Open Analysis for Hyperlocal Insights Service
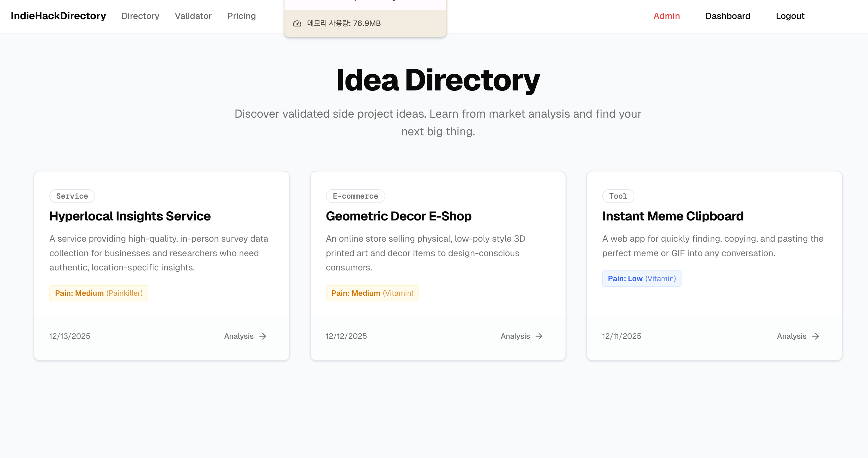Image resolution: width=868 pixels, height=458 pixels. [x=239, y=336]
